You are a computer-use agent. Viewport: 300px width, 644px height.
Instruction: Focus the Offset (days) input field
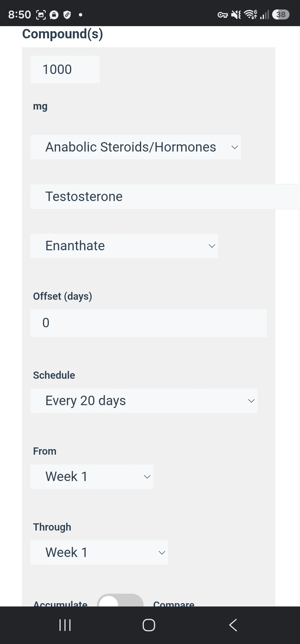pos(149,323)
